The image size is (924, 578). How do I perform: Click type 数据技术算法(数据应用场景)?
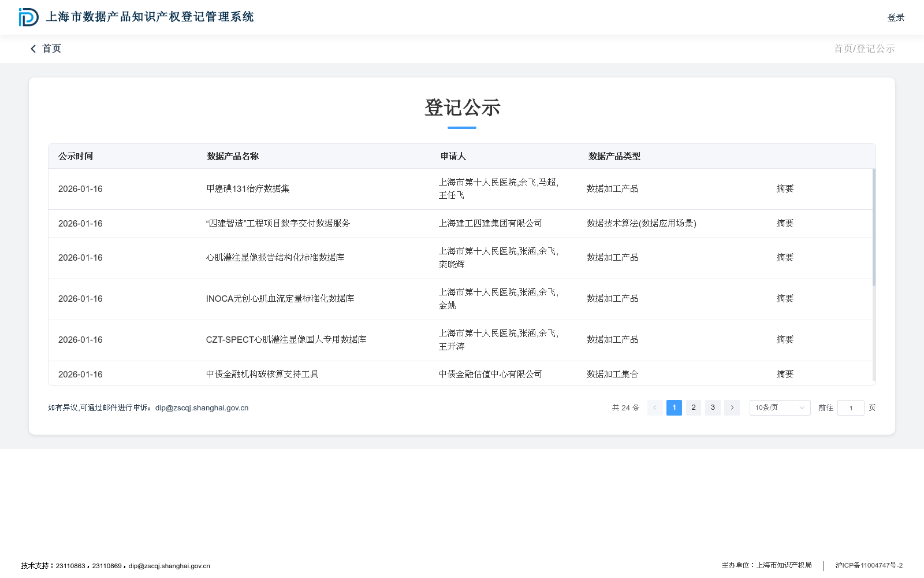[642, 224]
